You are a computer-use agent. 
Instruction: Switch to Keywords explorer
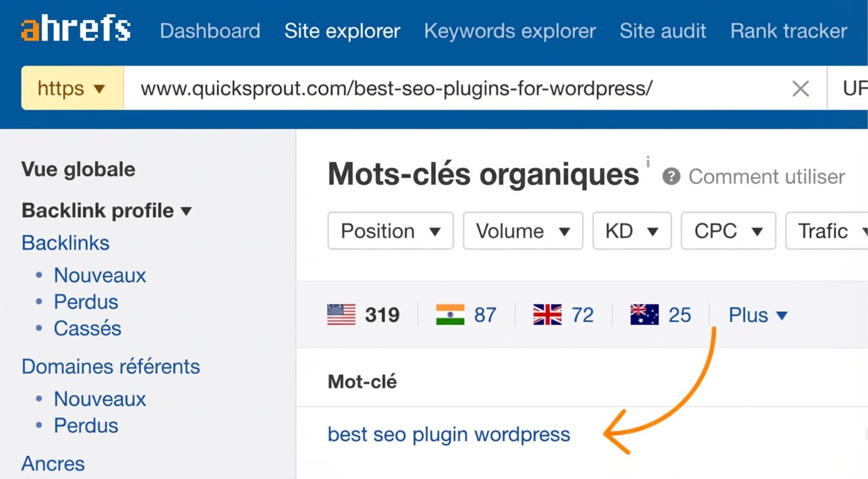coord(509,31)
